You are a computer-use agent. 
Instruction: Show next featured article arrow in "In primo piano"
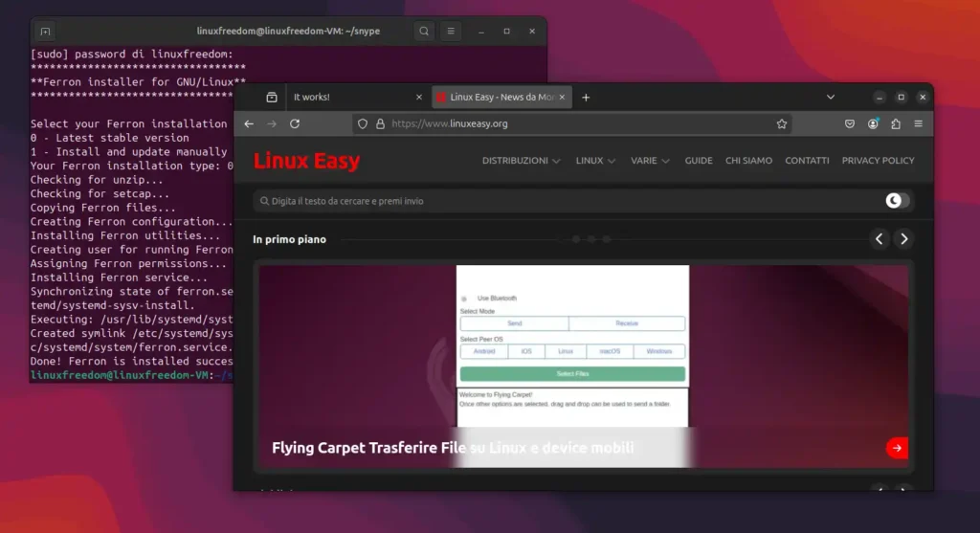pos(903,238)
